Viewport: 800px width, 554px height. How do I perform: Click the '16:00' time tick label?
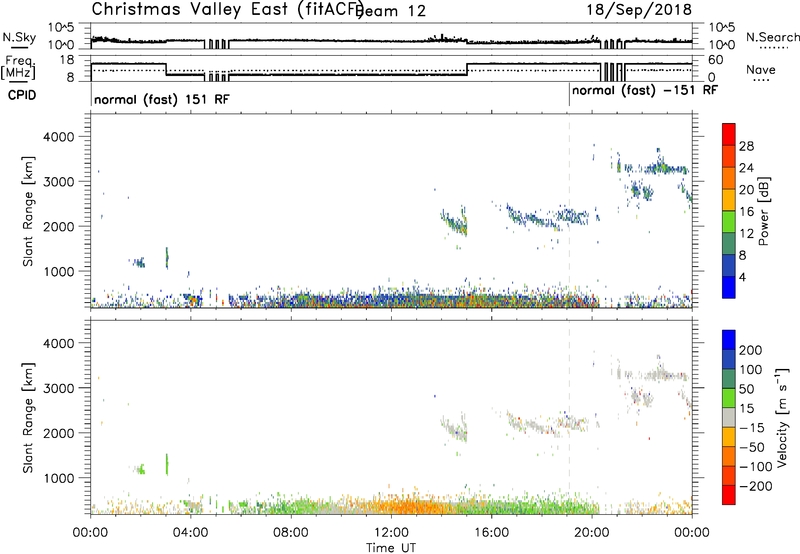click(491, 533)
